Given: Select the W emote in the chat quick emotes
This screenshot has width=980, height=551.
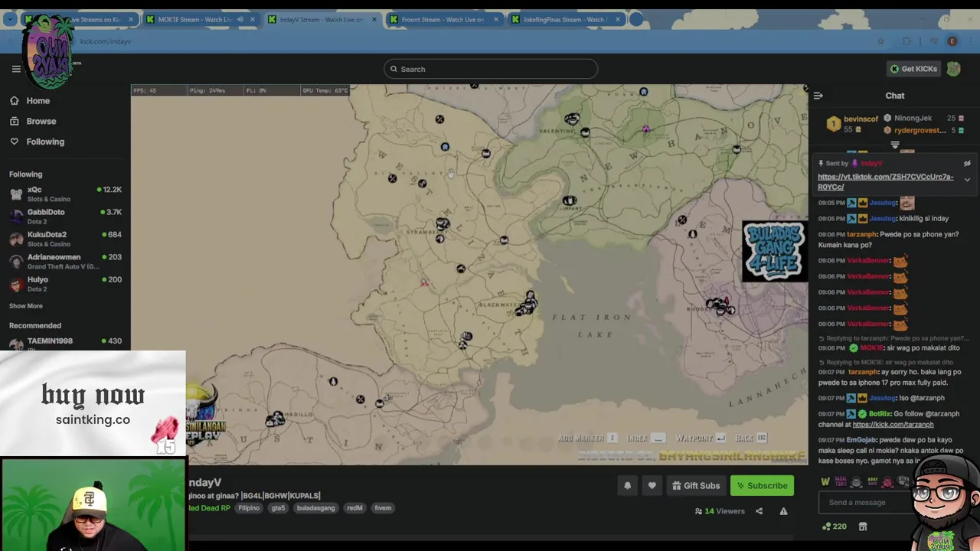Looking at the screenshot, I should click(825, 482).
